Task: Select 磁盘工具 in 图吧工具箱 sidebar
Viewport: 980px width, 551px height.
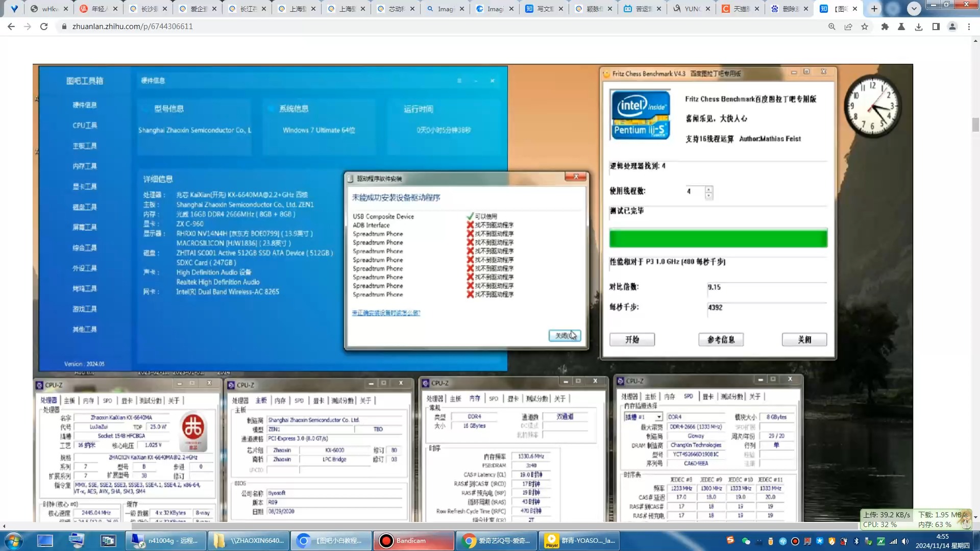Action: (x=85, y=207)
